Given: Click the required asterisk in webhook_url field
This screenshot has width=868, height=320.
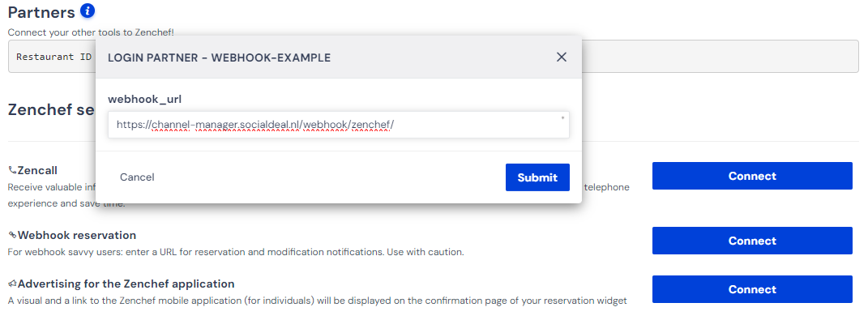Looking at the screenshot, I should [x=563, y=118].
